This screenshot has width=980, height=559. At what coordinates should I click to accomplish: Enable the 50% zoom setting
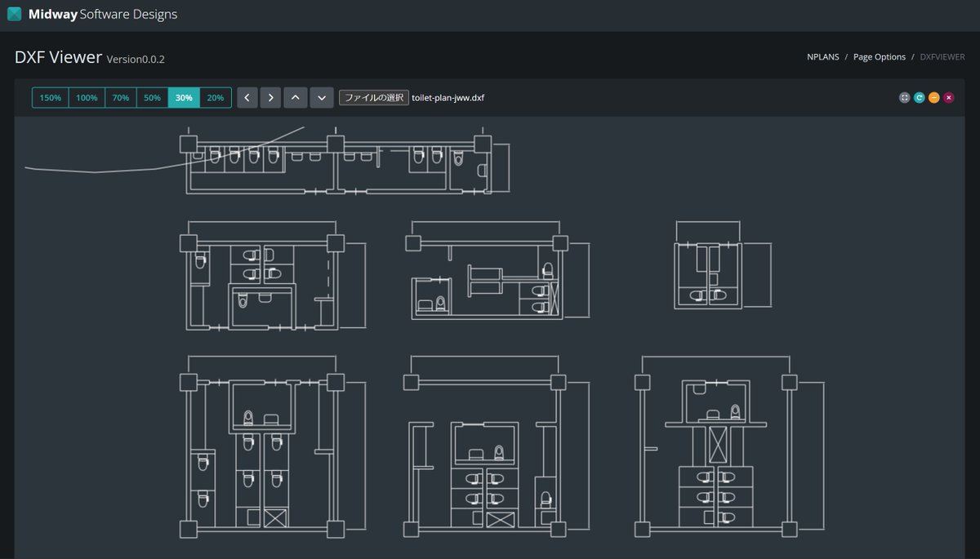click(152, 97)
